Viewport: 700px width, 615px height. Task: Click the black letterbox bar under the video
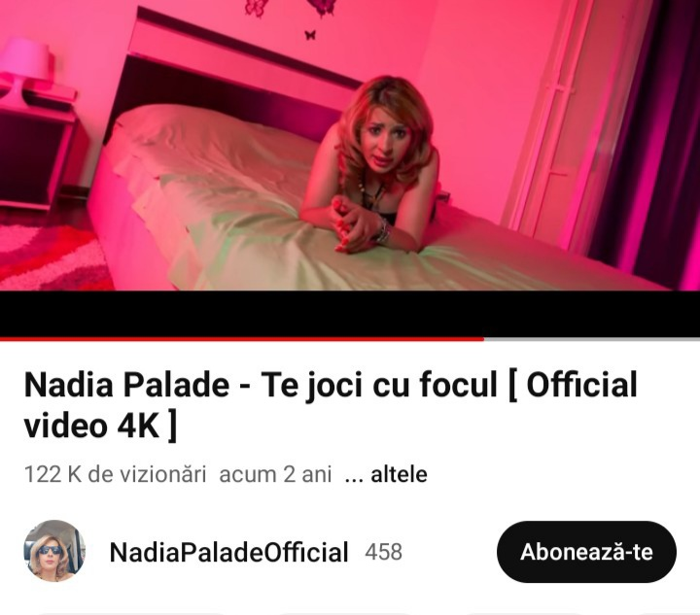[350, 314]
